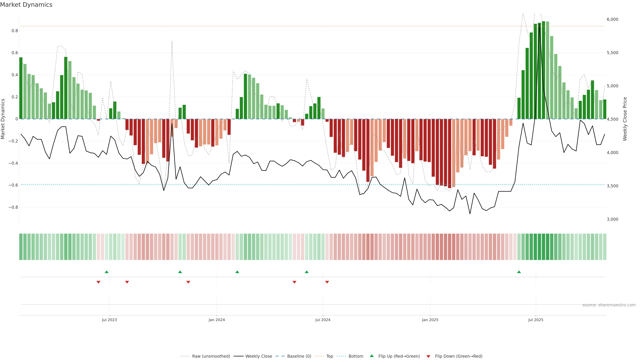The height and width of the screenshot is (362, 644).
Task: Click the leftmost green flip-up marker
Action: (x=106, y=272)
